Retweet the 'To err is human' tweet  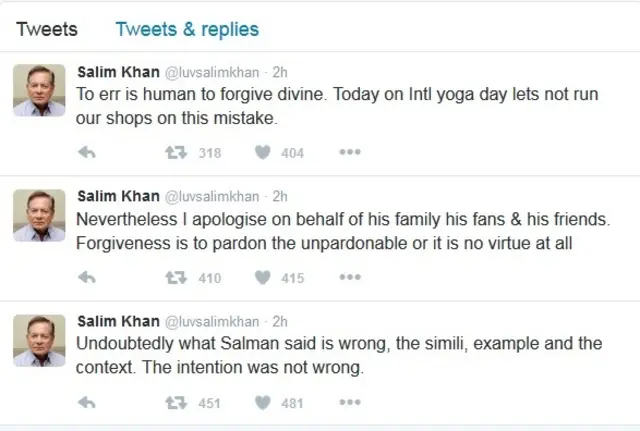tap(175, 153)
